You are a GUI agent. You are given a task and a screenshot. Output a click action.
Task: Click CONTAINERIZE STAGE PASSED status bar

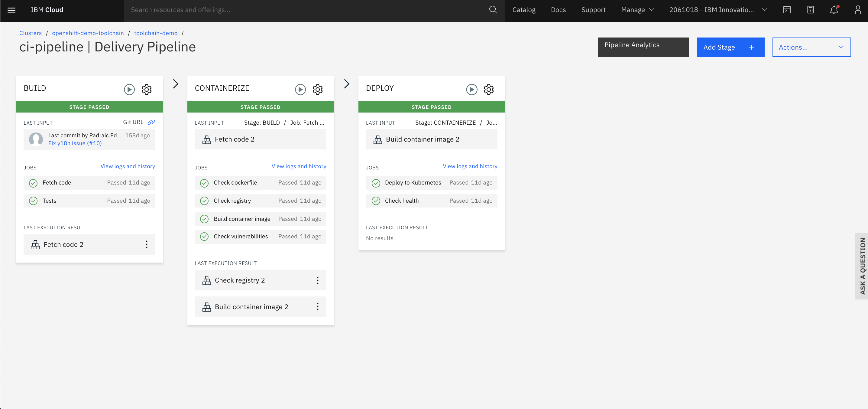[261, 107]
